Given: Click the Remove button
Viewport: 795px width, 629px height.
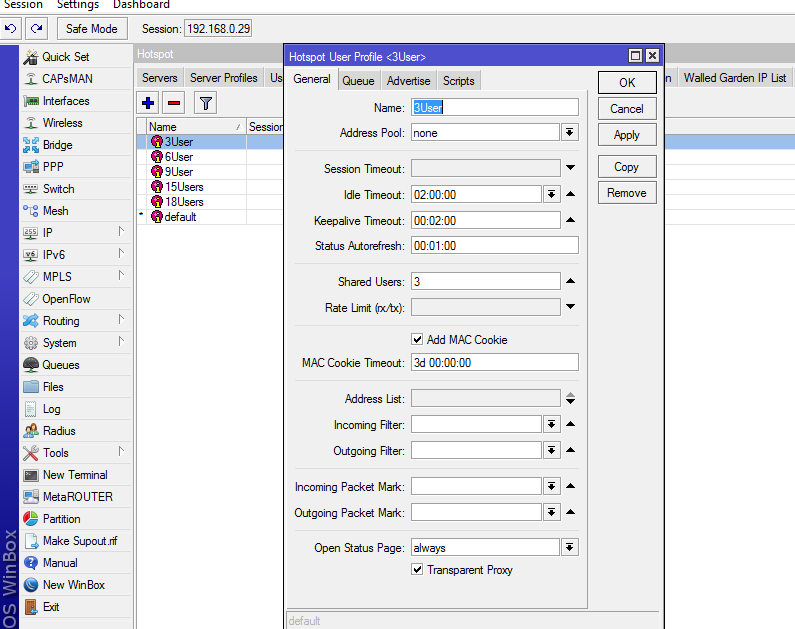Looking at the screenshot, I should point(627,193).
